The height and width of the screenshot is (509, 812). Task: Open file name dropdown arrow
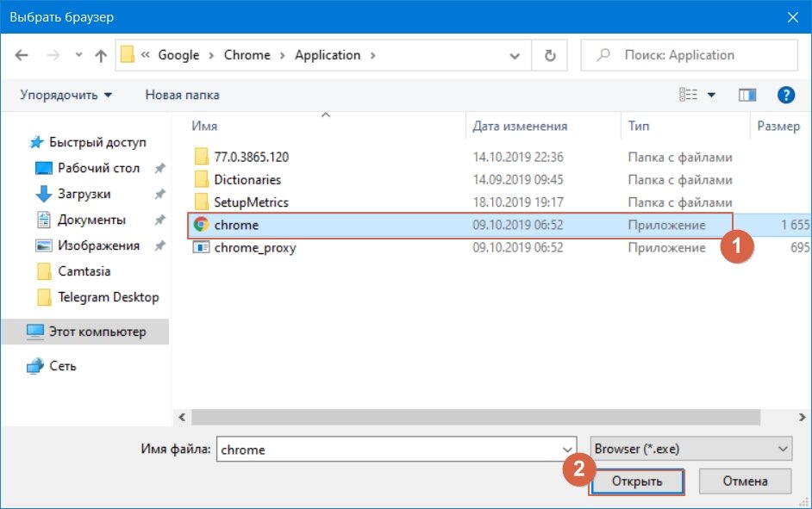(x=567, y=450)
